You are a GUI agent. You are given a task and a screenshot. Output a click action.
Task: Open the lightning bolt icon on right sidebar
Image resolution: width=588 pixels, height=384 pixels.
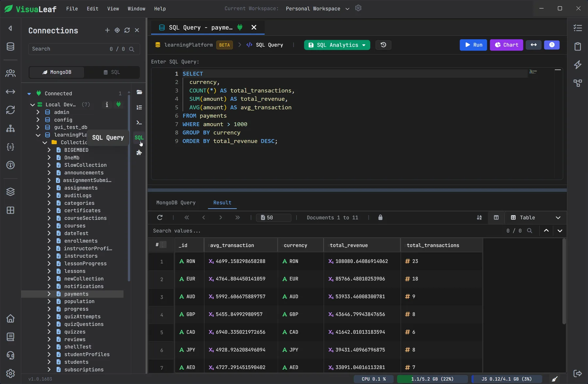[x=578, y=64]
